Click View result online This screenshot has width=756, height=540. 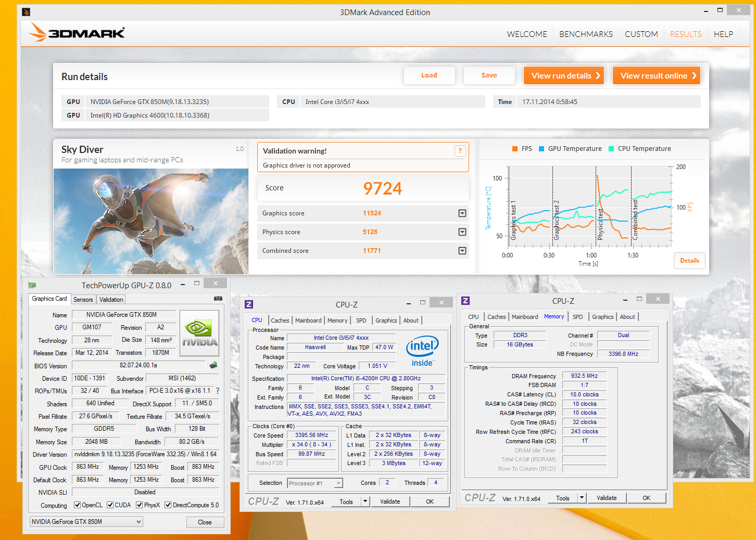click(x=657, y=76)
